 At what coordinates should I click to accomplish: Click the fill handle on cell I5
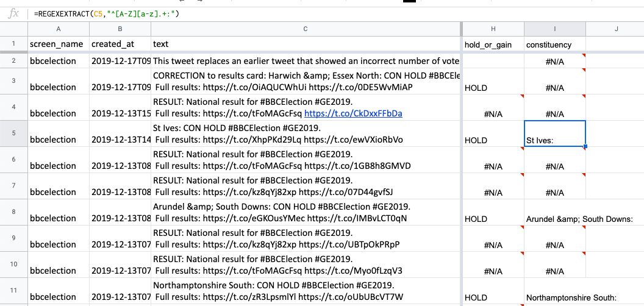585,146
